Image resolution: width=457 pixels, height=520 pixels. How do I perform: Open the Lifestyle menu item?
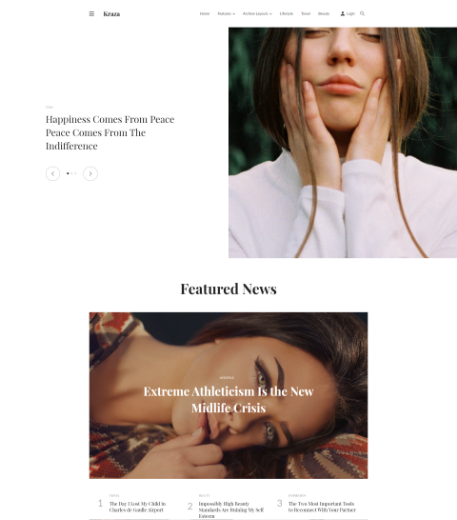point(286,14)
